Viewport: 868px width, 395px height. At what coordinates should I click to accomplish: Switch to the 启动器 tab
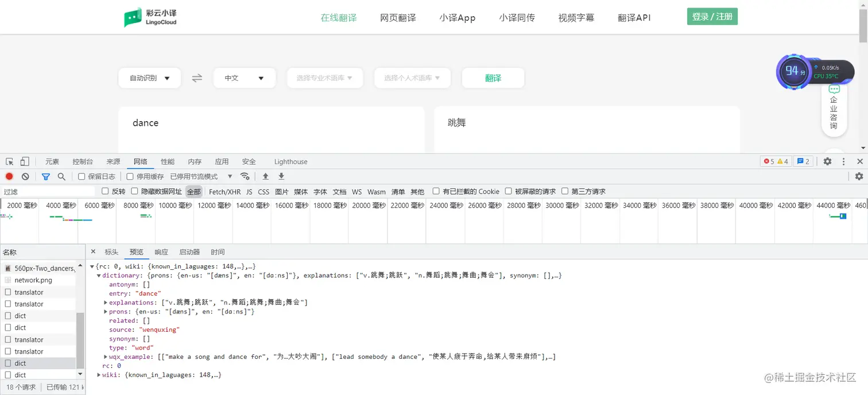[189, 252]
